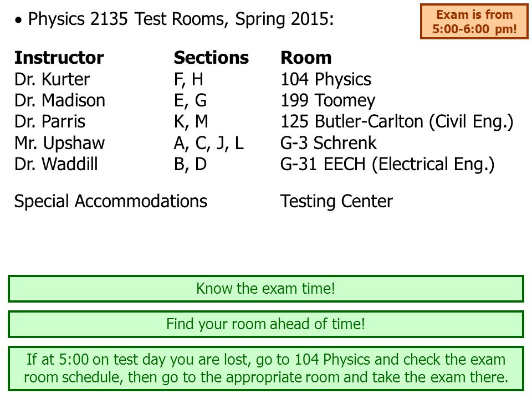The width and height of the screenshot is (532, 399).
Task: Click 'G-31 EECH (Electrical Eng.)' room text
Action: [387, 164]
